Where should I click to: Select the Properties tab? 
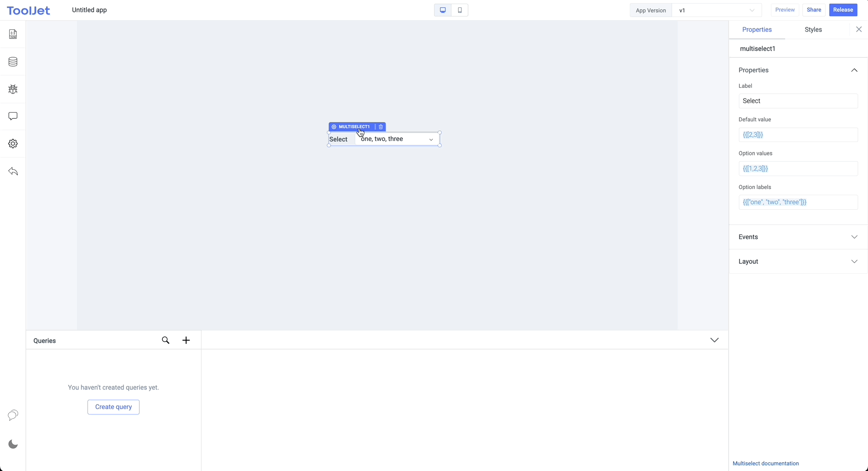(757, 30)
